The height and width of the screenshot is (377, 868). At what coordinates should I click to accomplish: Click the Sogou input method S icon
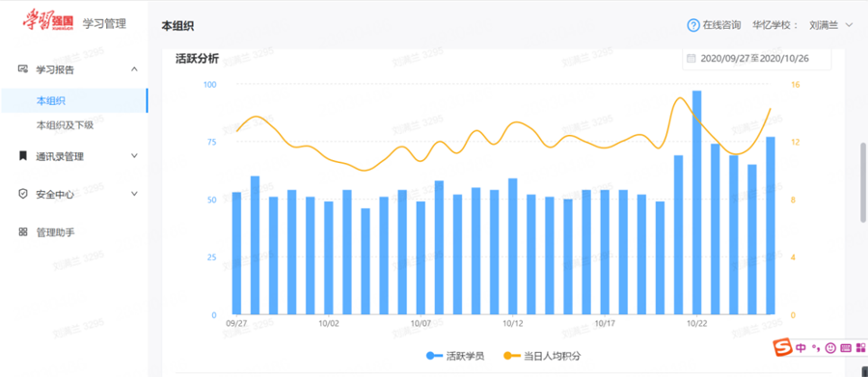781,348
